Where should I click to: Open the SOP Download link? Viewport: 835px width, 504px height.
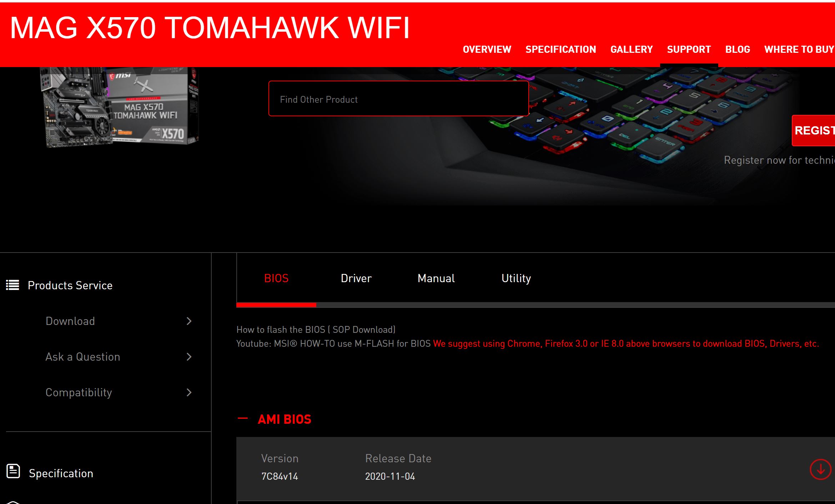(363, 330)
